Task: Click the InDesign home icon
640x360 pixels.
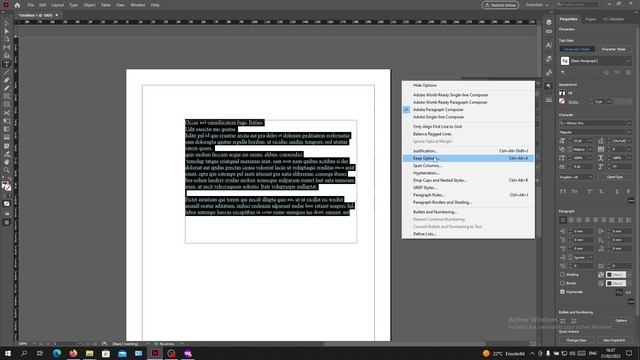Action: 17,5
